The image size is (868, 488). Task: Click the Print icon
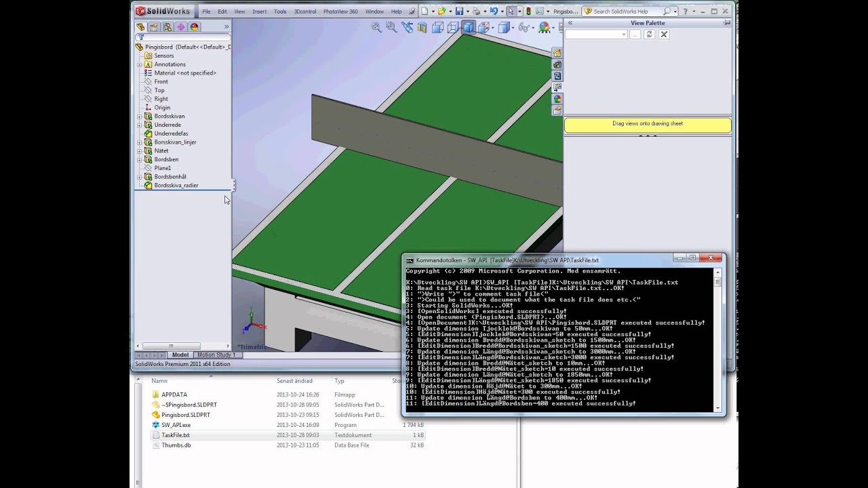tap(476, 11)
